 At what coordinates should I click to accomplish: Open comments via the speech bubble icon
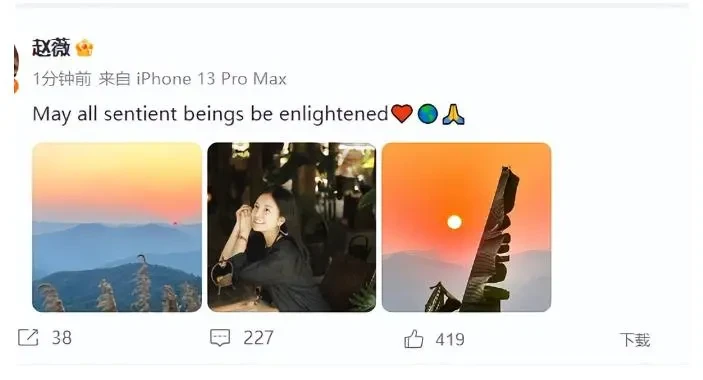pyautogui.click(x=220, y=338)
